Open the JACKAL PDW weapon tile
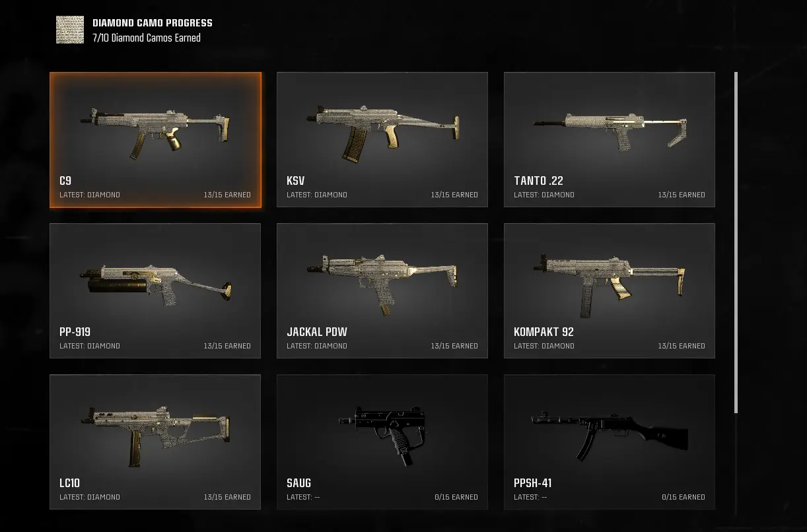Screen dimensions: 807x532 pyautogui.click(x=382, y=291)
